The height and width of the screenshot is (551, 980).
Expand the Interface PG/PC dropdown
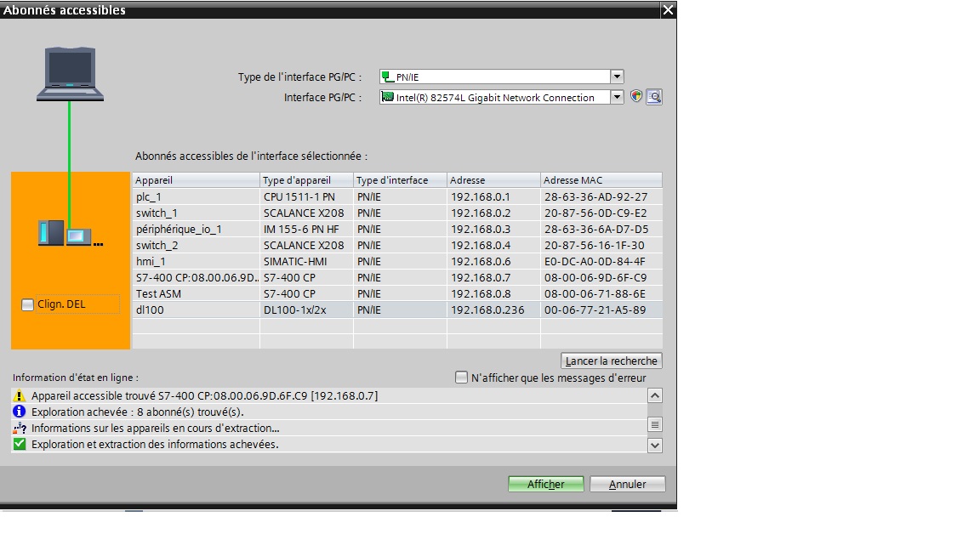click(617, 97)
